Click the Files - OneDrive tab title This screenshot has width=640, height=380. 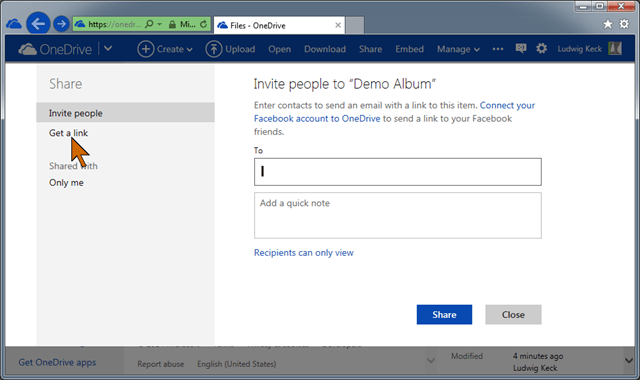(258, 25)
